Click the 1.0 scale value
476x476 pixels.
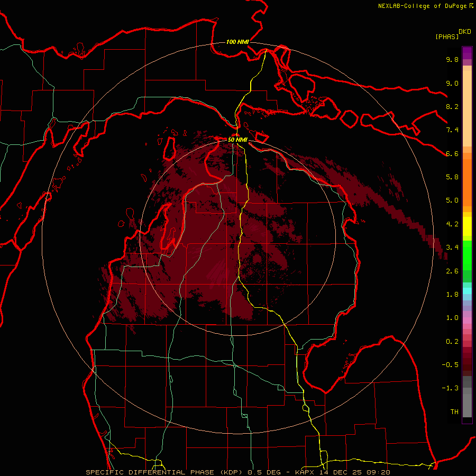[452, 318]
